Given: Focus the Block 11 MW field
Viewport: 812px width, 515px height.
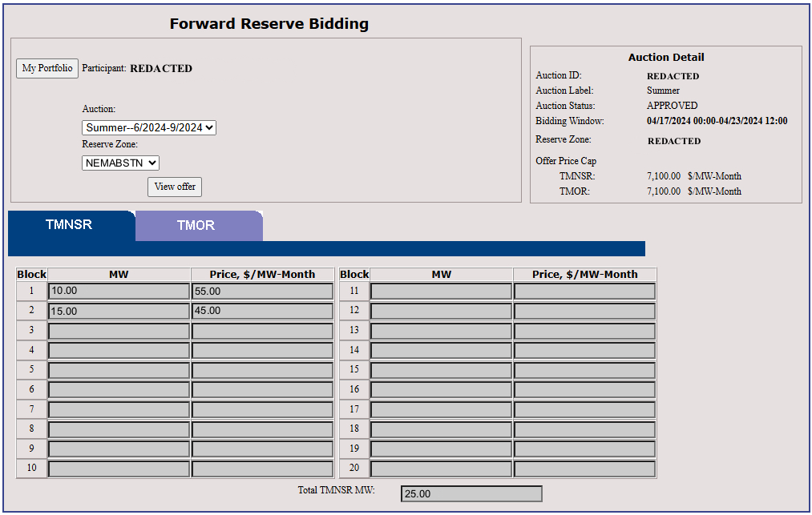Looking at the screenshot, I should (x=441, y=291).
